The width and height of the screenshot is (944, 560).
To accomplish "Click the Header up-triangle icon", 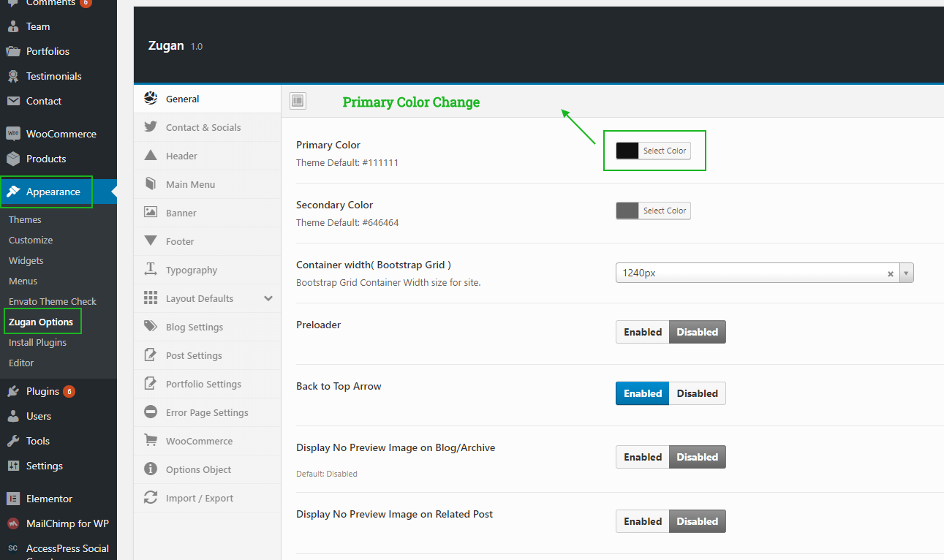I will (x=151, y=156).
